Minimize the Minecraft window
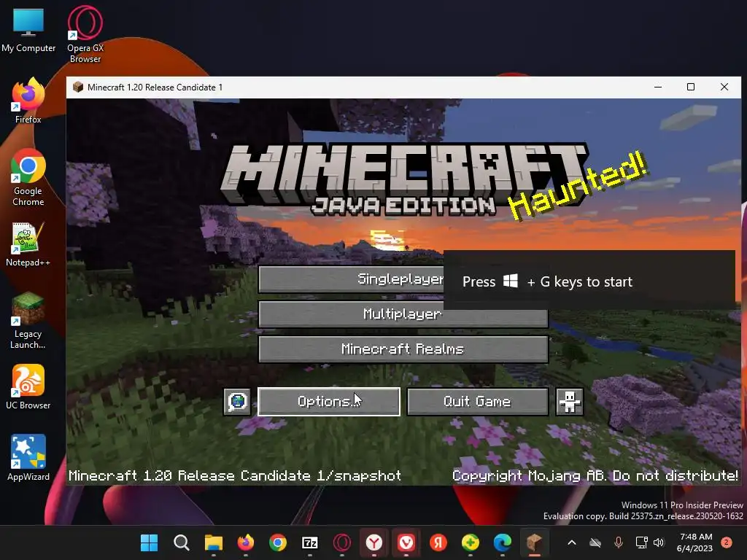The height and width of the screenshot is (560, 747). [x=658, y=87]
